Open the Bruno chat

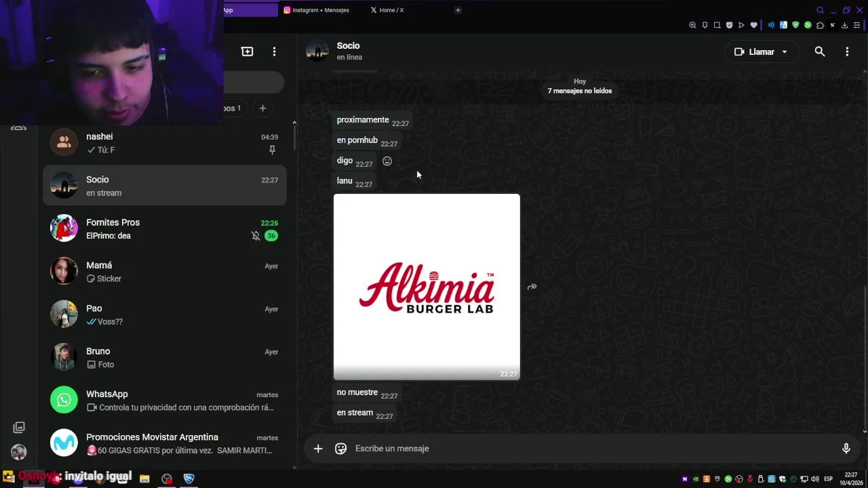(164, 358)
